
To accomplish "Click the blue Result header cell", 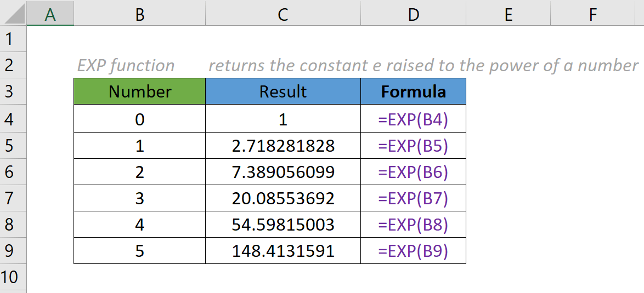I will [283, 91].
